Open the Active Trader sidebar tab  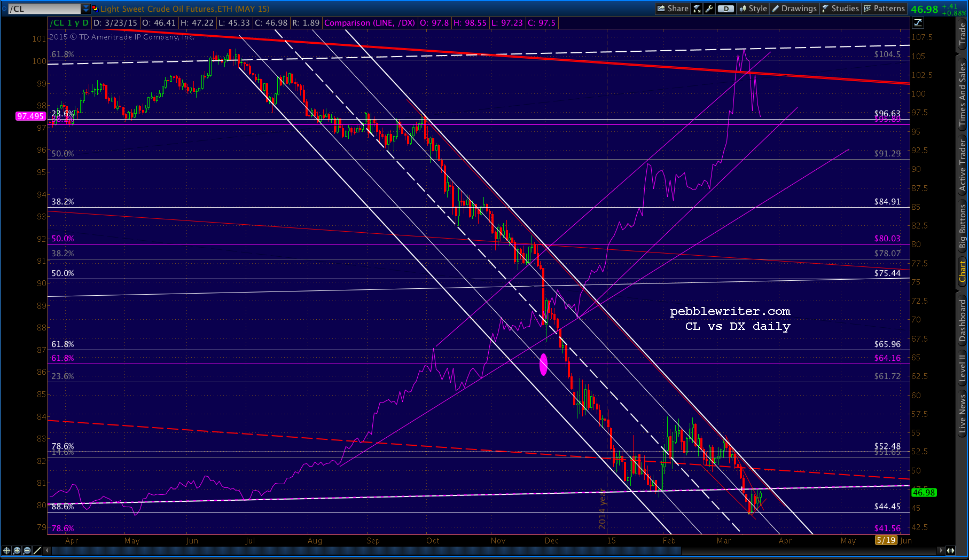(962, 165)
